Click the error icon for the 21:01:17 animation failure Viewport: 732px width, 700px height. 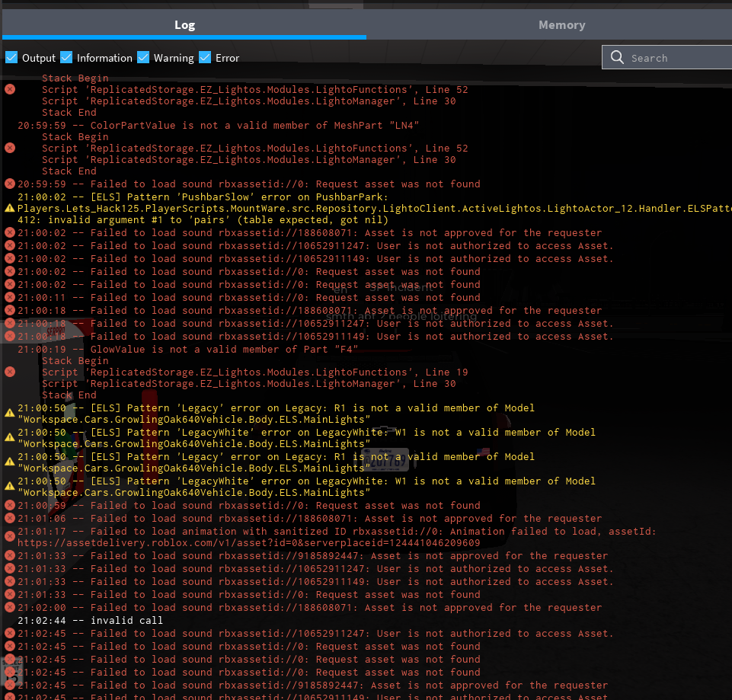10,537
